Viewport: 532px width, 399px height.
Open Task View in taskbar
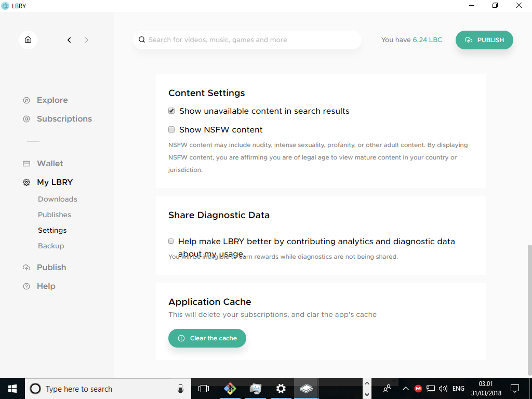pyautogui.click(x=204, y=389)
